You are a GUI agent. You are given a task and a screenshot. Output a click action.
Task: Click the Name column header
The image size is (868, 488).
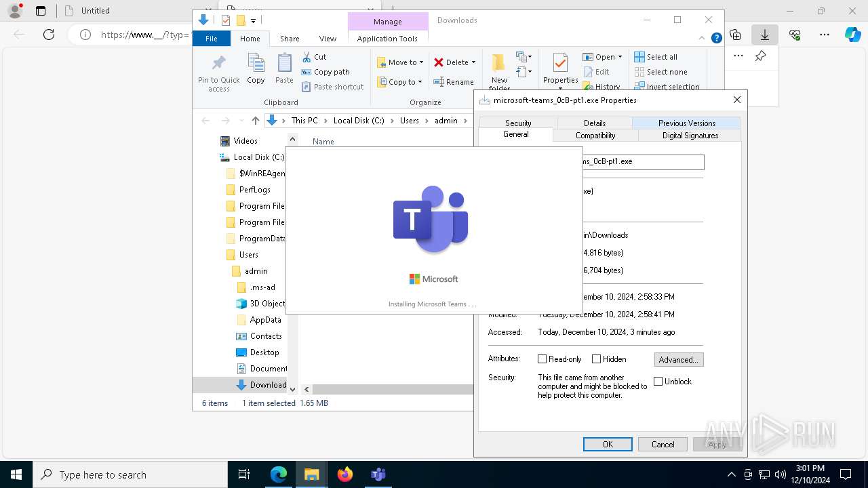click(323, 141)
